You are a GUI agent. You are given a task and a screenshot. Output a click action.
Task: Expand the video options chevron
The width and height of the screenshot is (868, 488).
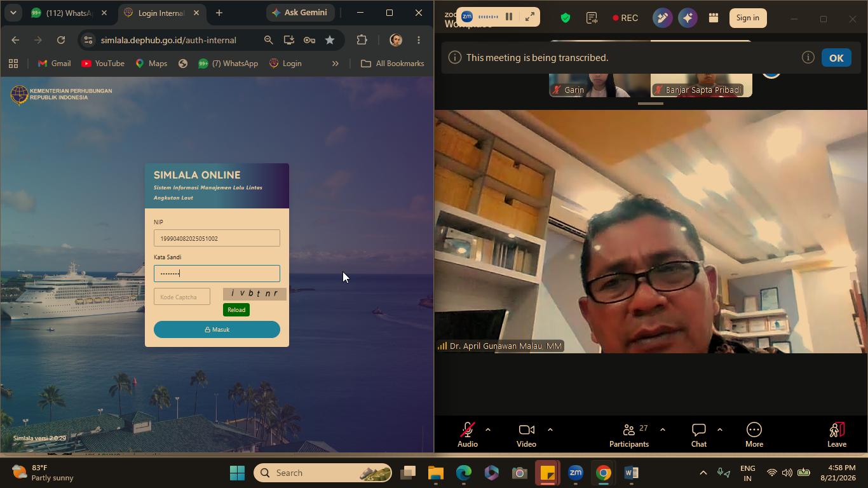pyautogui.click(x=550, y=430)
